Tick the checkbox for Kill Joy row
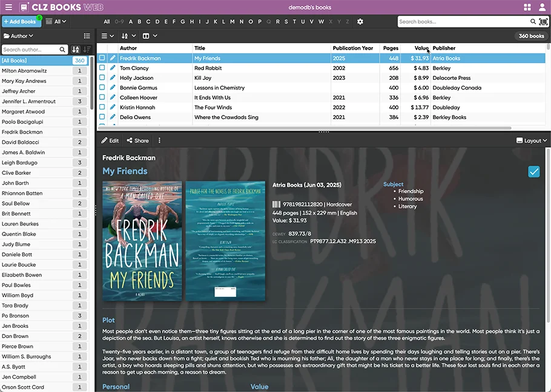Viewport: 551px width, 392px height. [x=102, y=77]
